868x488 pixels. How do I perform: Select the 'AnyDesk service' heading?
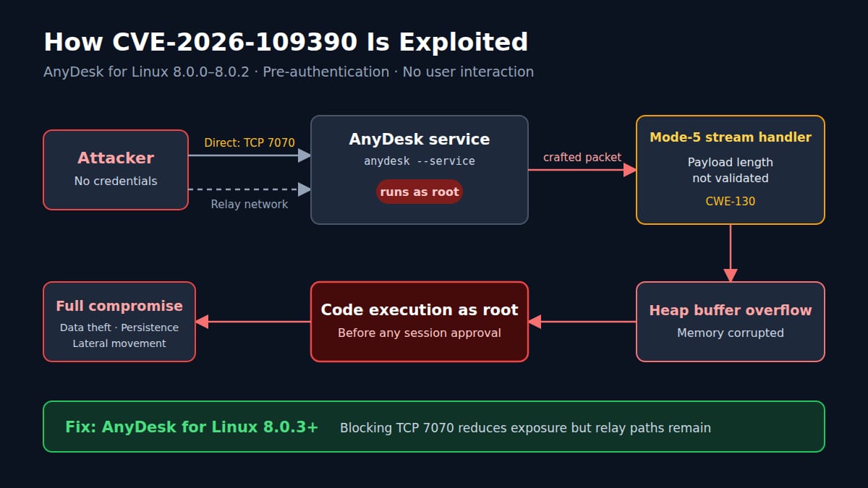click(x=420, y=139)
